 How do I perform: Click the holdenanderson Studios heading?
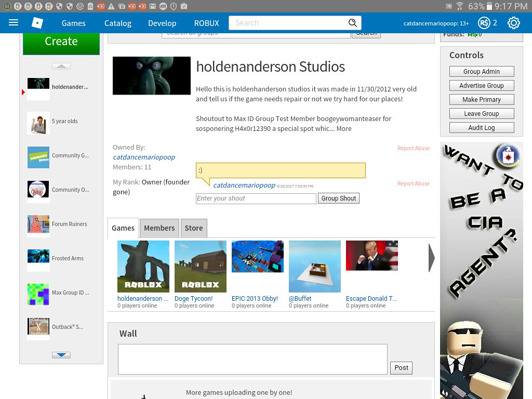coord(270,66)
